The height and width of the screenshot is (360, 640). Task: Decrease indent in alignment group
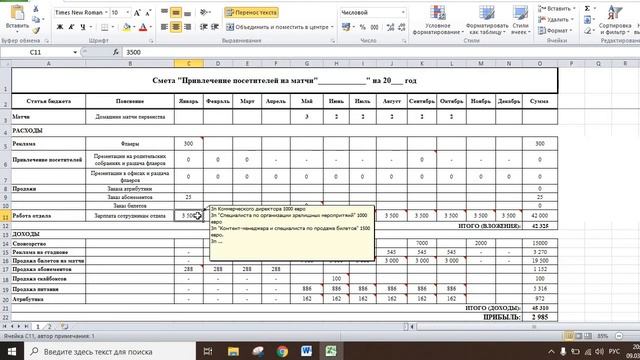[203, 27]
